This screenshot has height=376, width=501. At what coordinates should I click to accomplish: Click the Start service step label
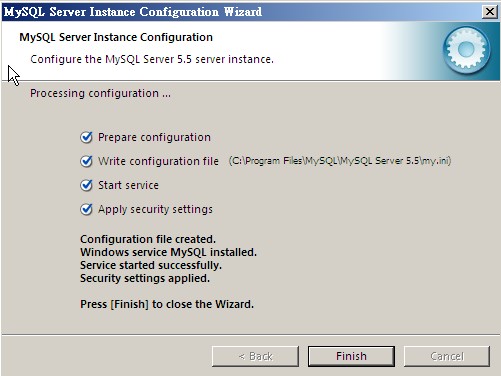pos(128,185)
